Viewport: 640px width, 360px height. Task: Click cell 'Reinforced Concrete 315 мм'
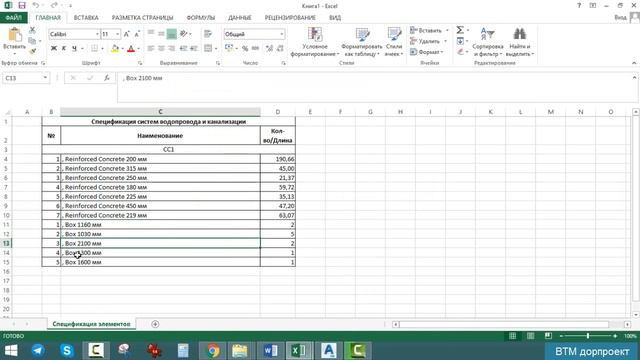click(160, 168)
